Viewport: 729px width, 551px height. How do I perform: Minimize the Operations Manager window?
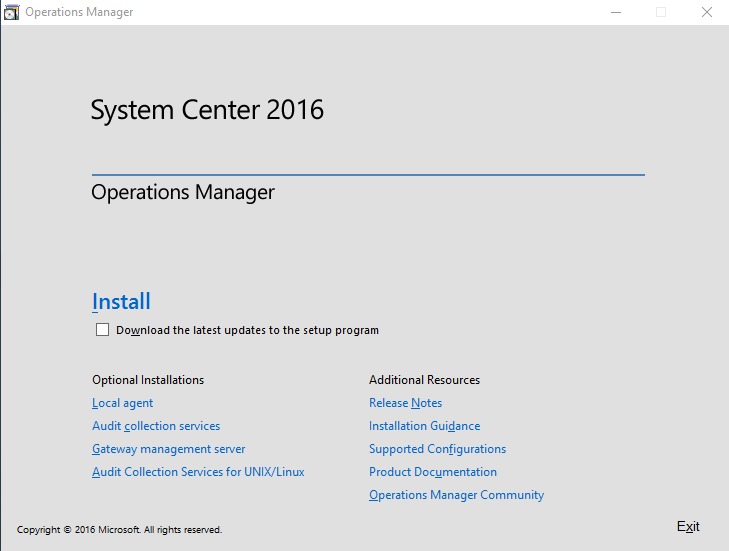click(616, 12)
